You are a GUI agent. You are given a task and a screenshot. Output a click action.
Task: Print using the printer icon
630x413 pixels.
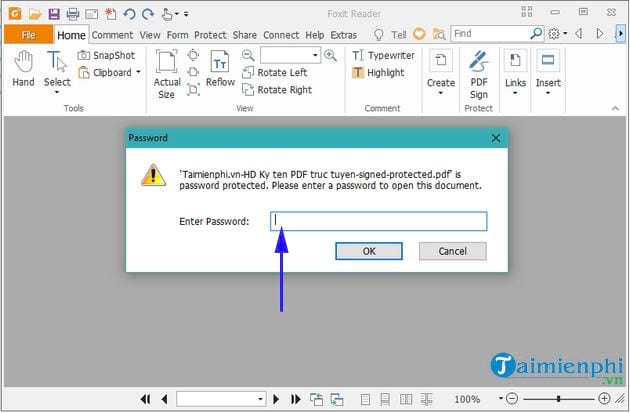72,14
